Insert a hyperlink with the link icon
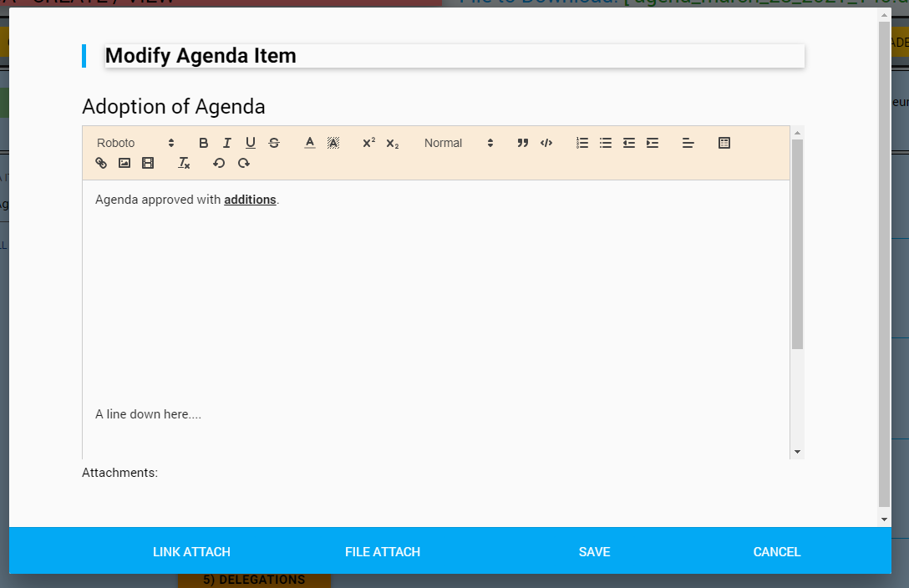Viewport: 909px width, 588px height. (x=101, y=164)
